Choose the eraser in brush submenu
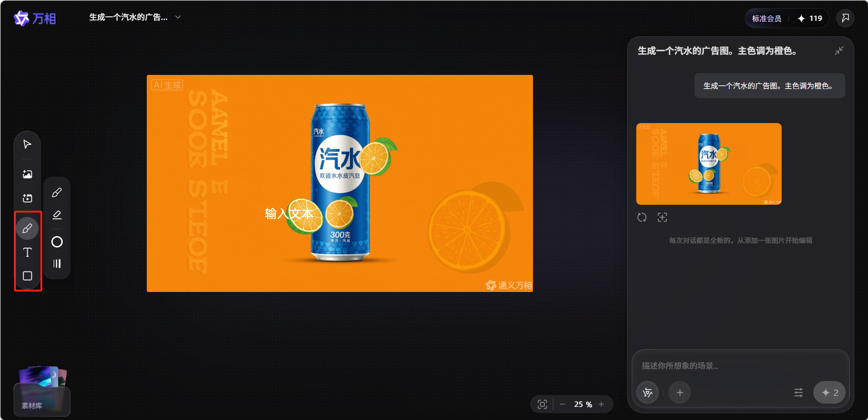The height and width of the screenshot is (420, 868). click(57, 215)
